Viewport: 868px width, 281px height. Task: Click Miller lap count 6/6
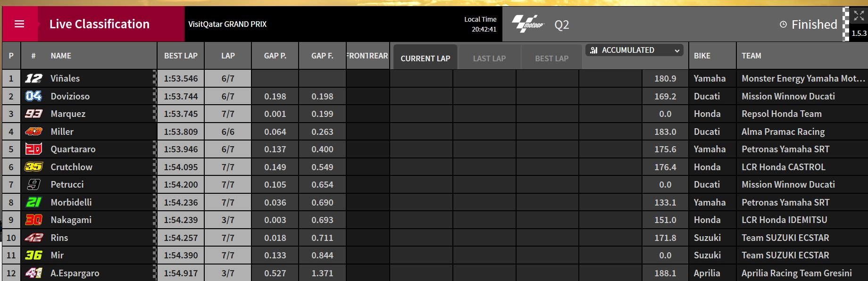(x=228, y=132)
